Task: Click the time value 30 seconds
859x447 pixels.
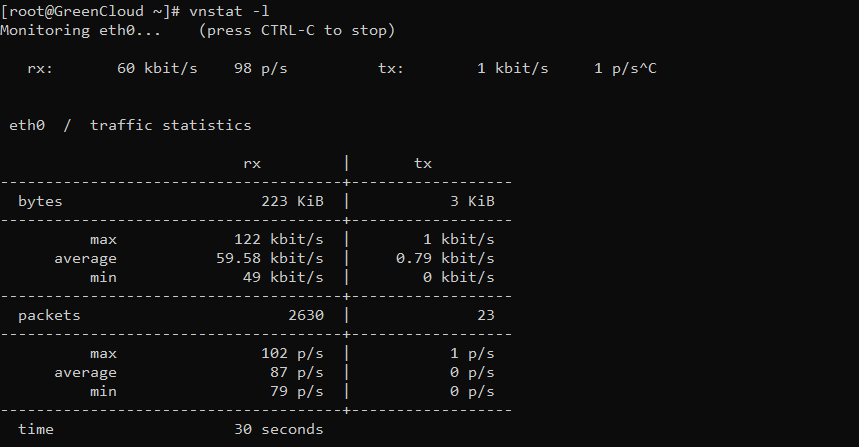Action: tap(279, 429)
